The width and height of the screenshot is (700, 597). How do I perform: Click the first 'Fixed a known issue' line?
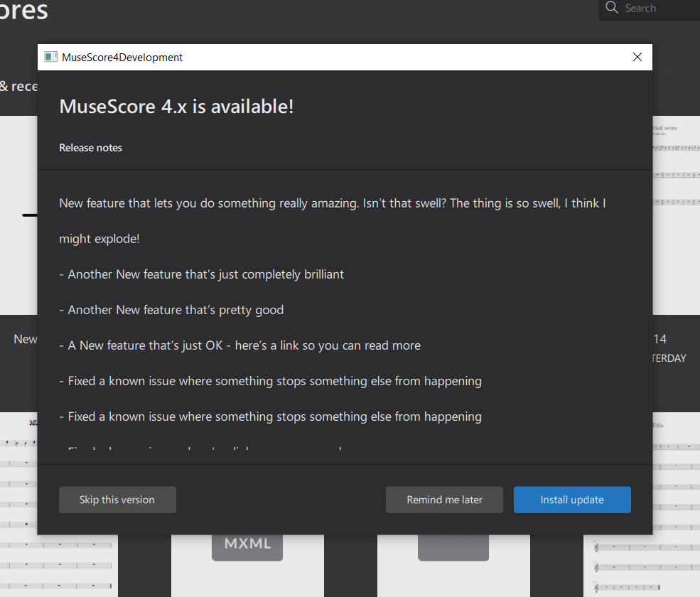271,382
